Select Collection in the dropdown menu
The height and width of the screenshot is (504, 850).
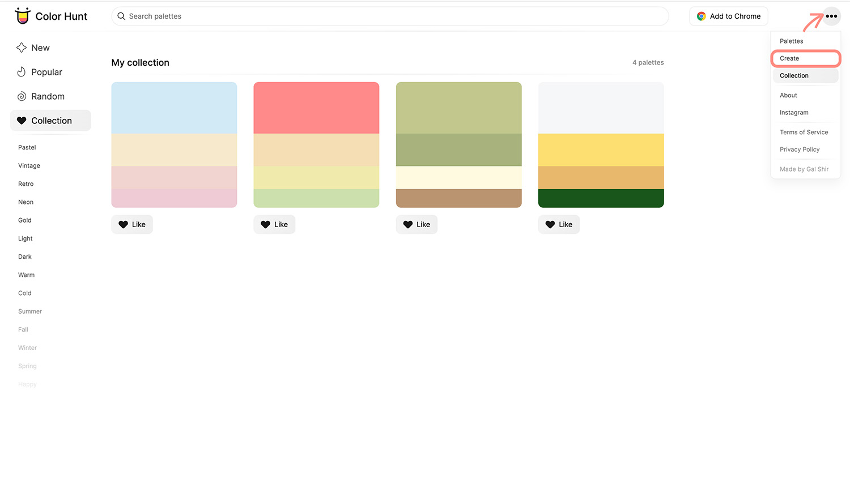pyautogui.click(x=805, y=75)
